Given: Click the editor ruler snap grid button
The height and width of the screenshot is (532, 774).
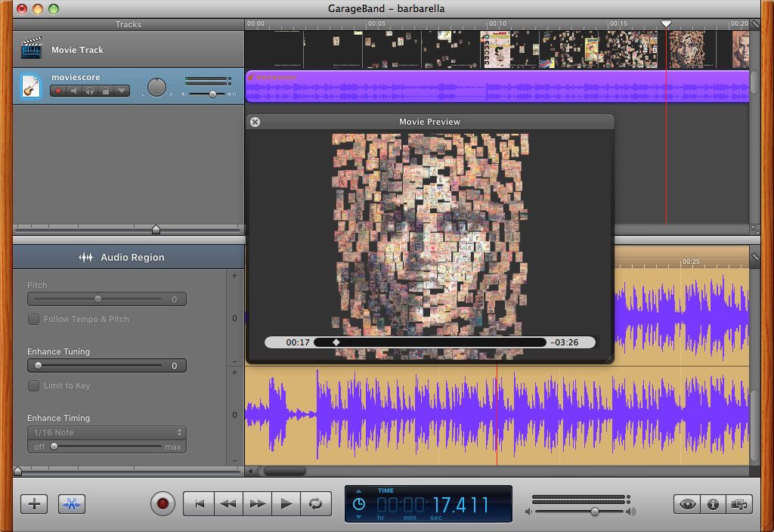Looking at the screenshot, I should 755,256.
